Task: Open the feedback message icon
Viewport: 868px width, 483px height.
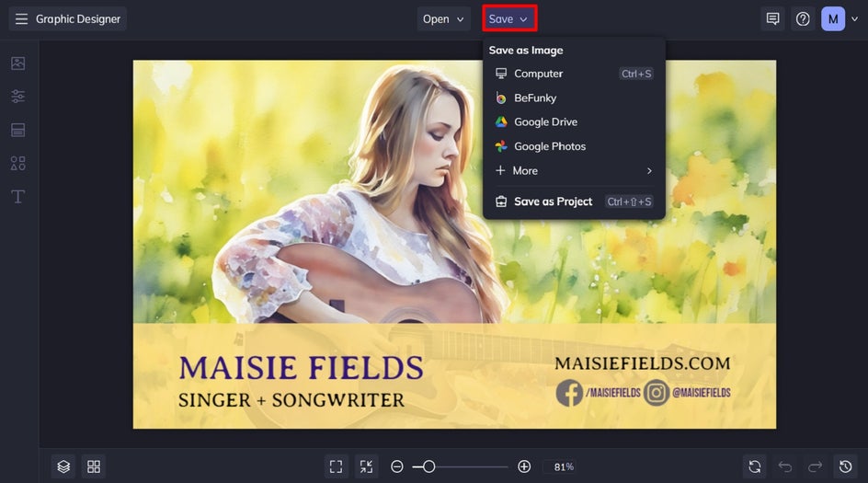Action: pos(772,18)
